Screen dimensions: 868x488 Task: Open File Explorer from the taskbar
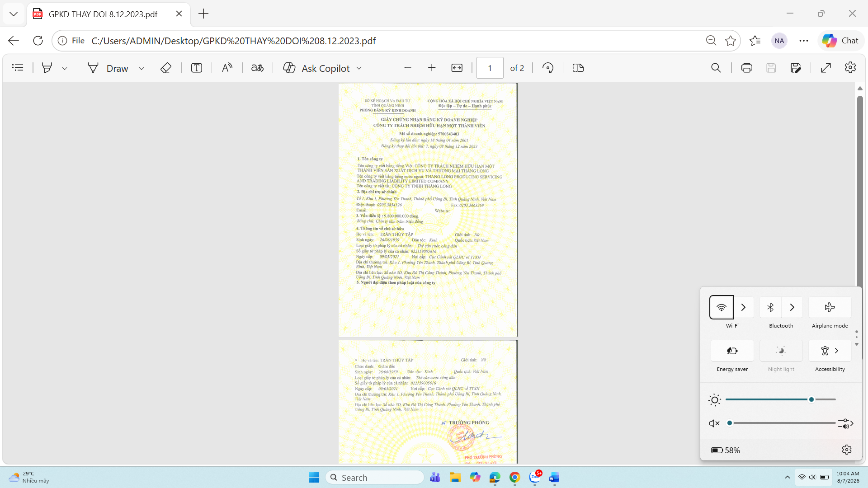pos(455,477)
